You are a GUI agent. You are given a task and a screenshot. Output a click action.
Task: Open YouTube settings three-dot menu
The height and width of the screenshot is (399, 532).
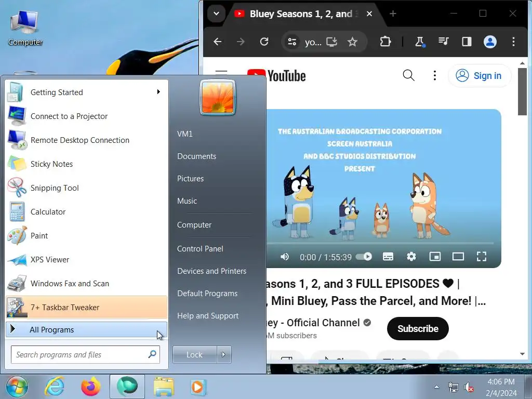[x=435, y=75]
